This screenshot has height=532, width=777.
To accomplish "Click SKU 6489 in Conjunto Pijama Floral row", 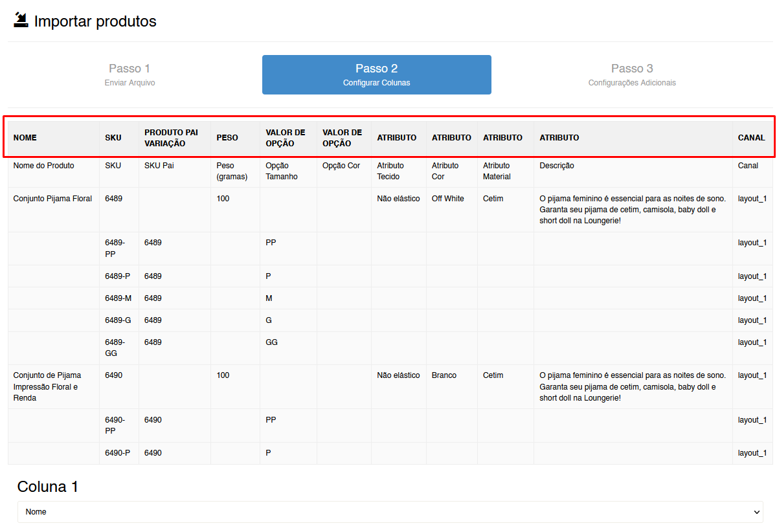I will [113, 199].
